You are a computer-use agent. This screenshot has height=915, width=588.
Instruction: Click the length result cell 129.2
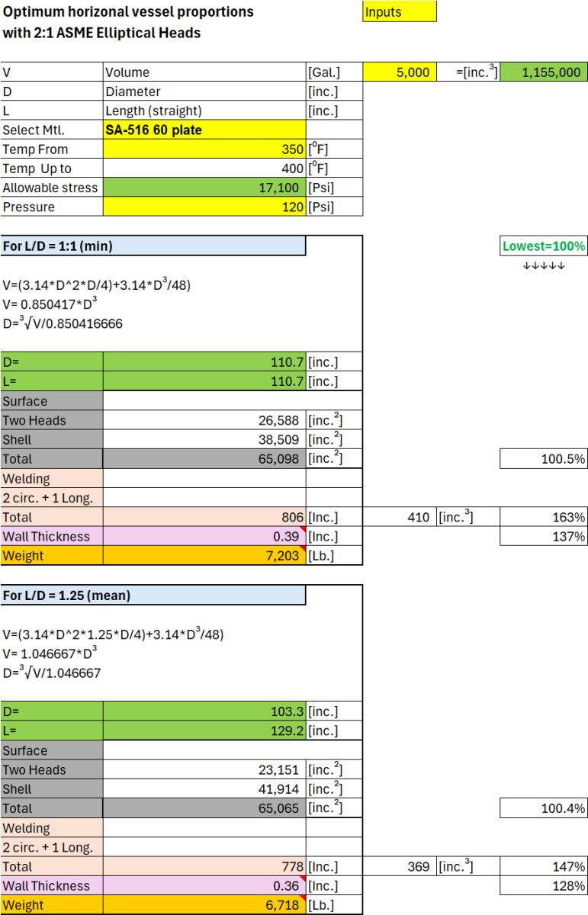pyautogui.click(x=204, y=730)
